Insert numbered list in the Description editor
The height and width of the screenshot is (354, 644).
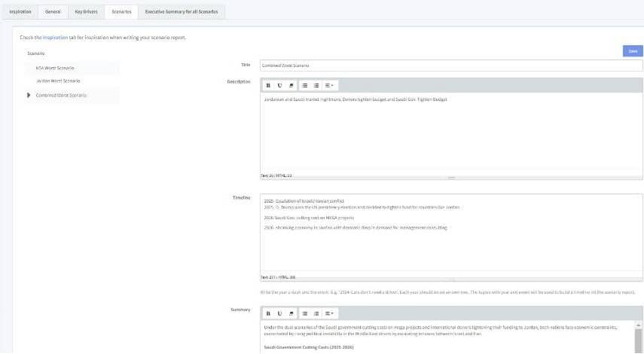point(316,85)
